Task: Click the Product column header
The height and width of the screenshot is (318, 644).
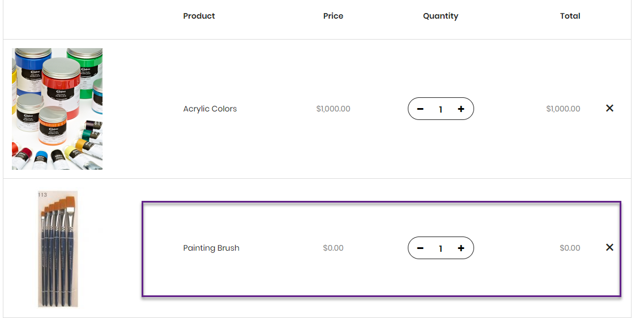Action: (199, 16)
